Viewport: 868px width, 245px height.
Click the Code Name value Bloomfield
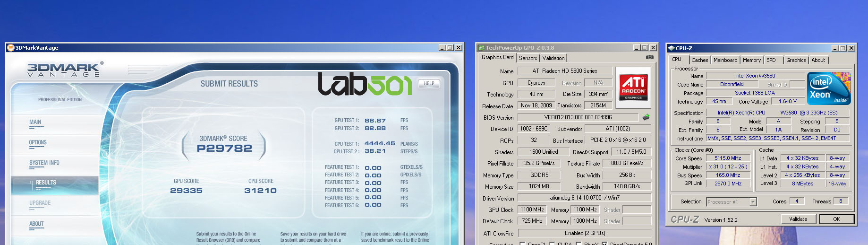732,84
